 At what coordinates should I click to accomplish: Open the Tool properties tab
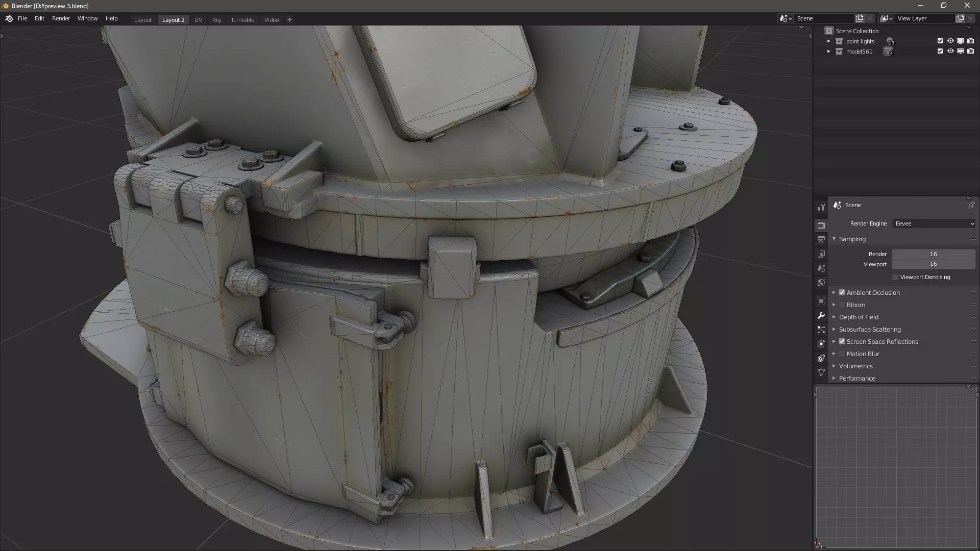click(x=821, y=207)
